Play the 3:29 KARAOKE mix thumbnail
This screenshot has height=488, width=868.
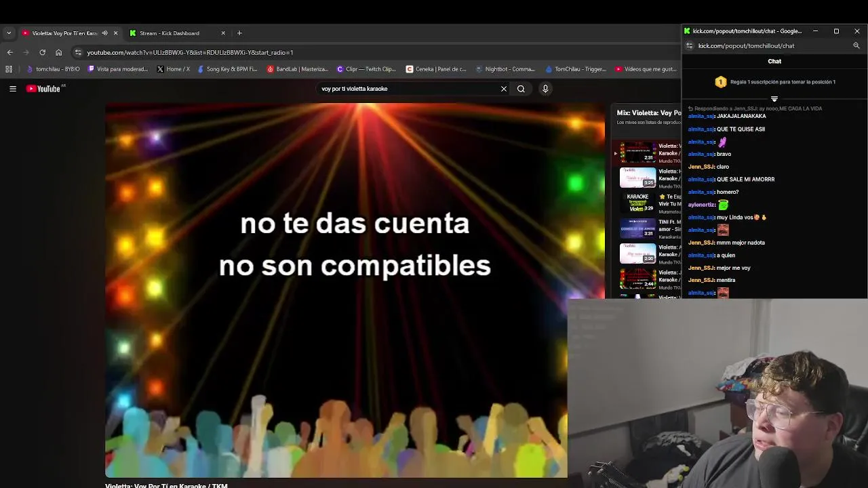pos(637,202)
